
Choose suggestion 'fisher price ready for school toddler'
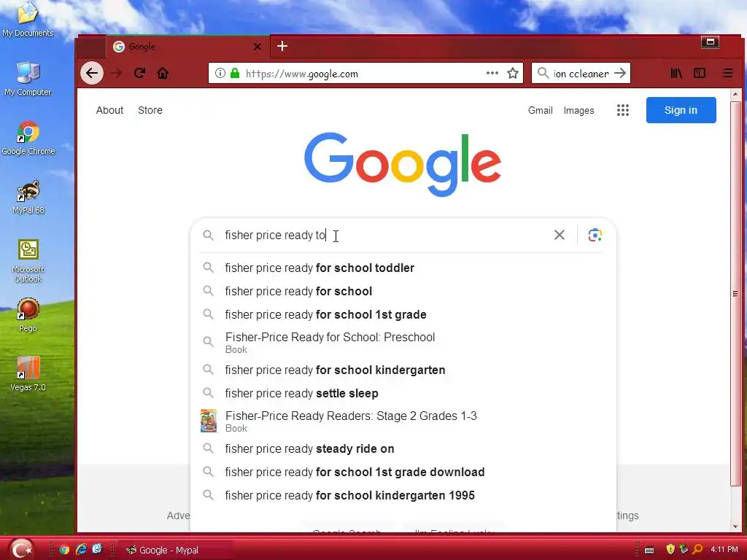point(403,268)
